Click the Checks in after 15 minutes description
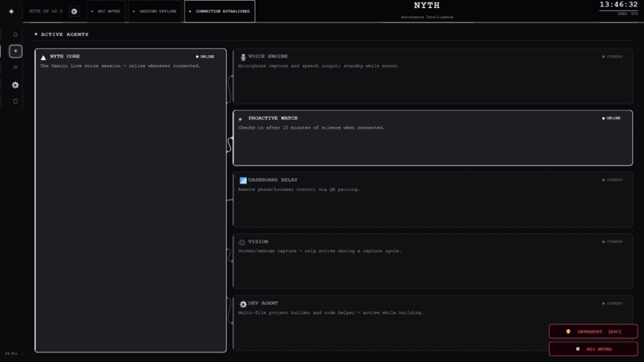644x362 pixels. 312,128
